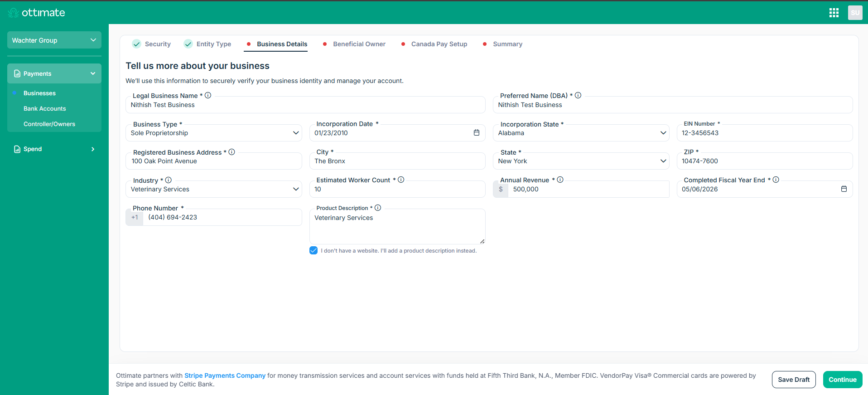The height and width of the screenshot is (395, 868).
Task: Click the Annual Revenue amount field
Action: [x=588, y=189]
